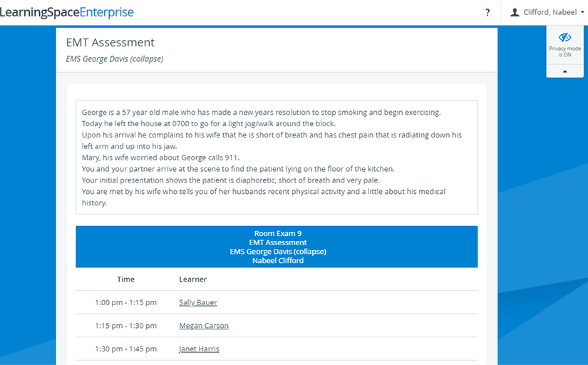Screen dimensions: 588x365
Task: Open Janet Harris learner link
Action: pos(199,349)
